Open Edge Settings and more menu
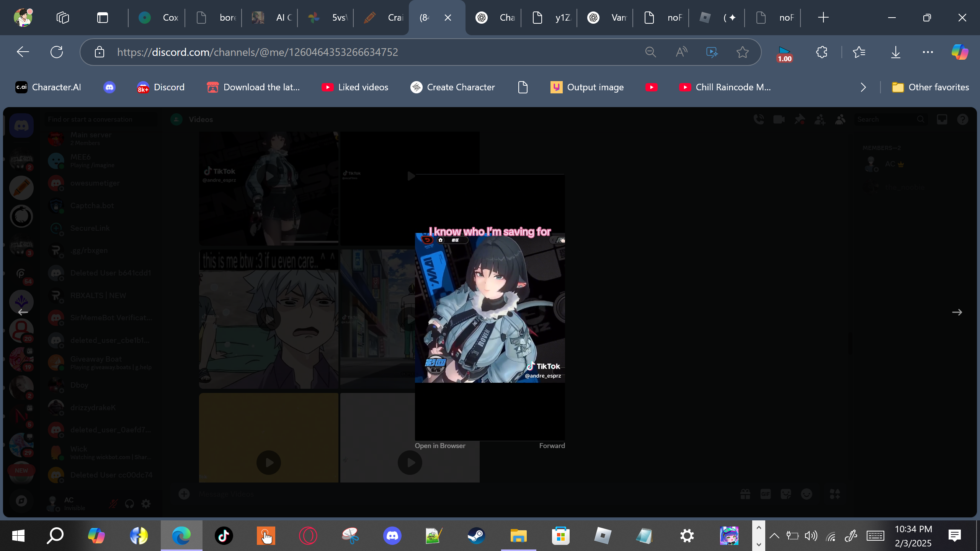This screenshot has width=980, height=551. [x=928, y=52]
